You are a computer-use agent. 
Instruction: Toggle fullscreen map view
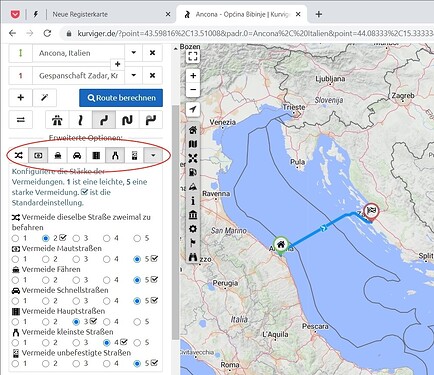click(193, 56)
